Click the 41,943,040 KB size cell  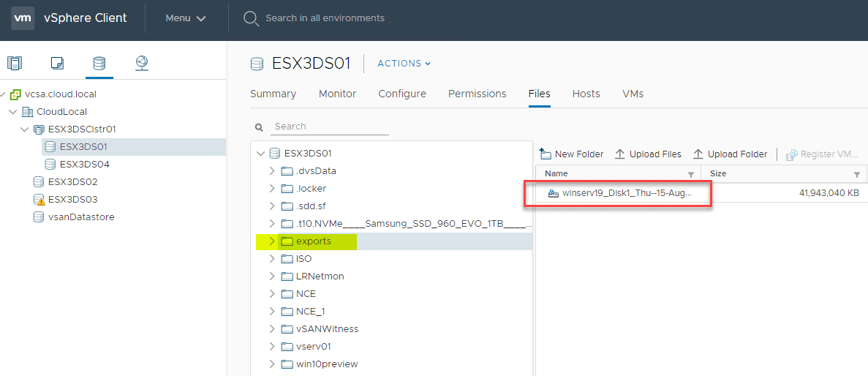click(829, 193)
